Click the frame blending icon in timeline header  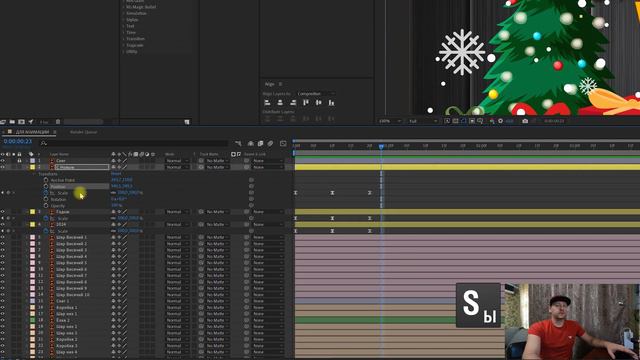260,143
